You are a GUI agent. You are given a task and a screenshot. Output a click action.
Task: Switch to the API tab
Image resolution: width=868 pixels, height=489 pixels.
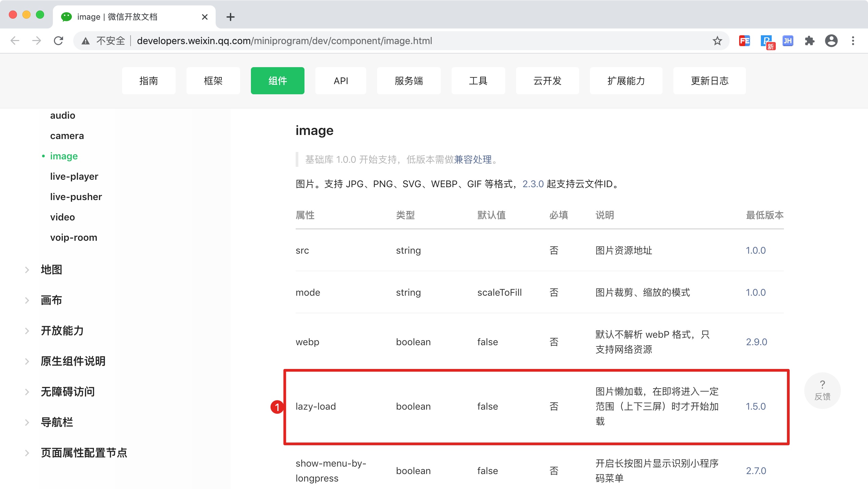coord(341,81)
